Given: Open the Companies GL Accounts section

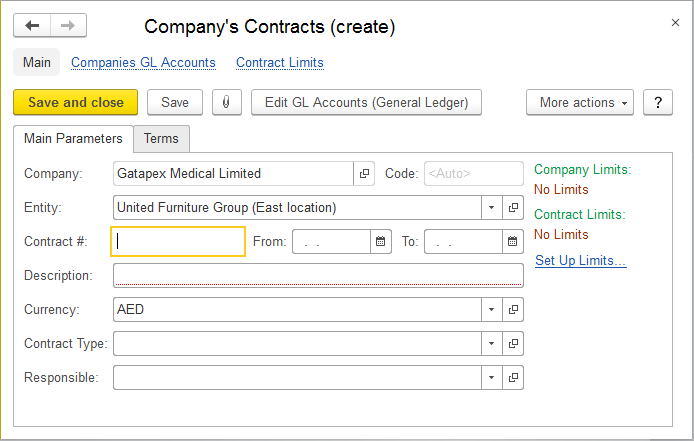Looking at the screenshot, I should click(143, 62).
